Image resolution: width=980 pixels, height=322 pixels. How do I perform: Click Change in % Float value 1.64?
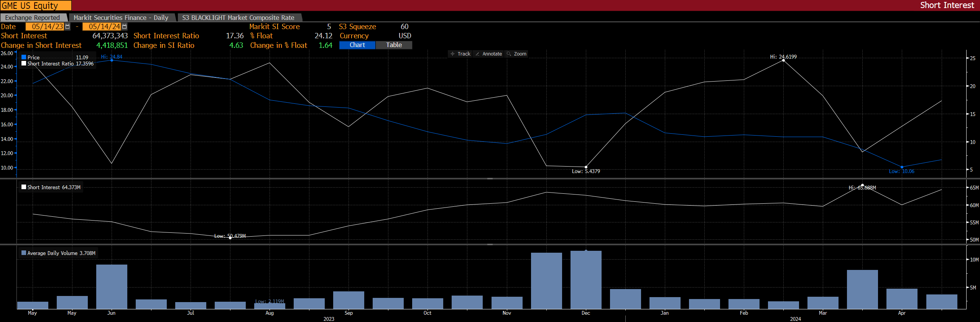pos(326,45)
